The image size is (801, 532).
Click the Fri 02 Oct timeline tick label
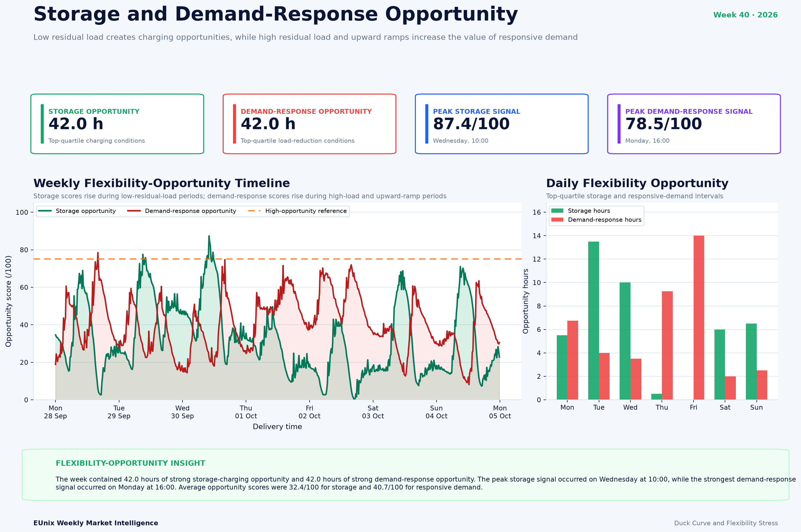pos(309,412)
